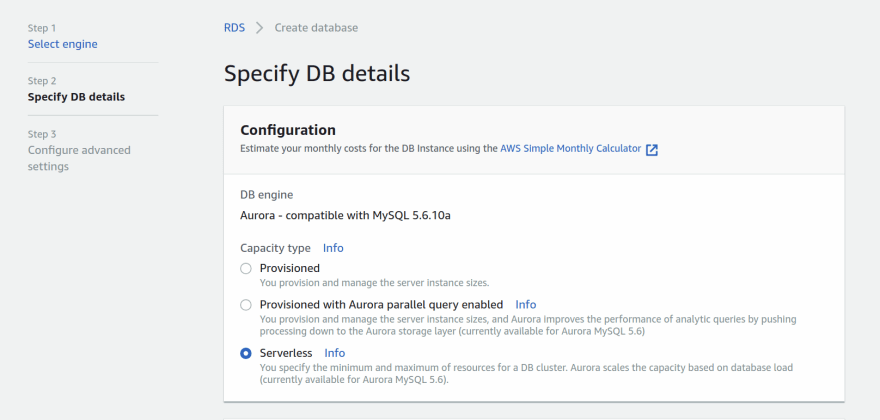Open the Info link next to Serverless
Viewport: 880px width, 420px height.
334,353
